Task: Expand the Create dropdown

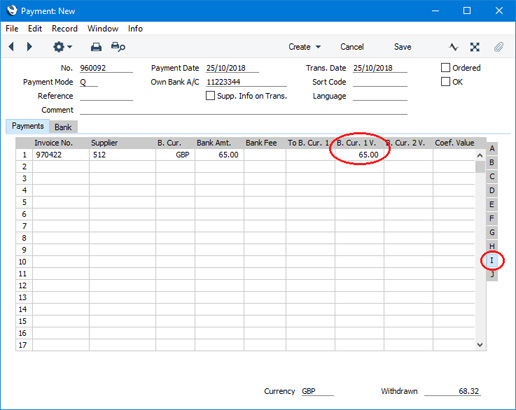Action: point(305,47)
